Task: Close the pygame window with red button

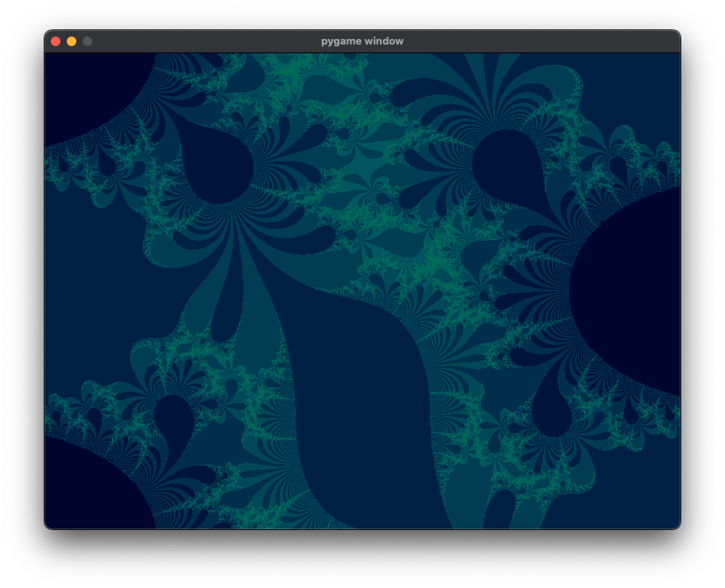Action: point(54,41)
